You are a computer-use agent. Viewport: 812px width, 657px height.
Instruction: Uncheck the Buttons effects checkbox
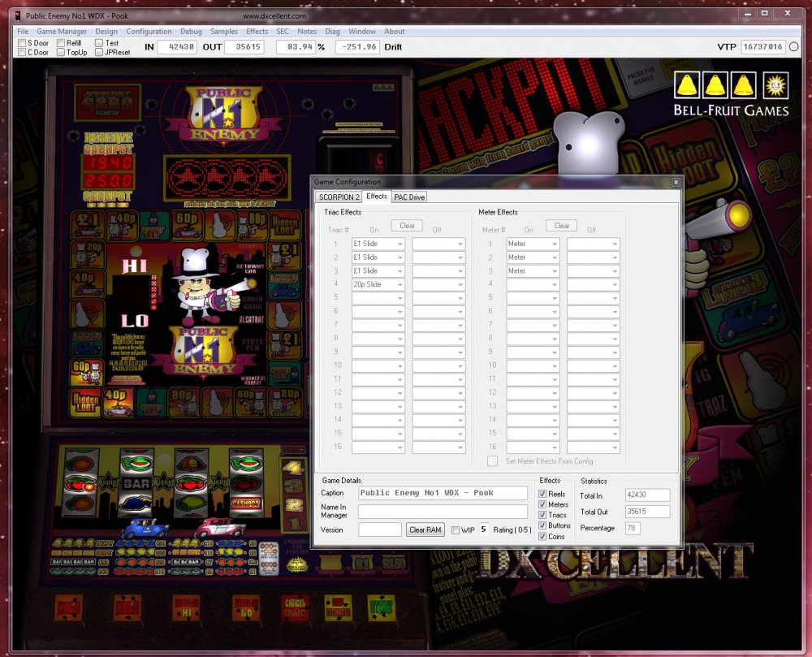(x=542, y=525)
